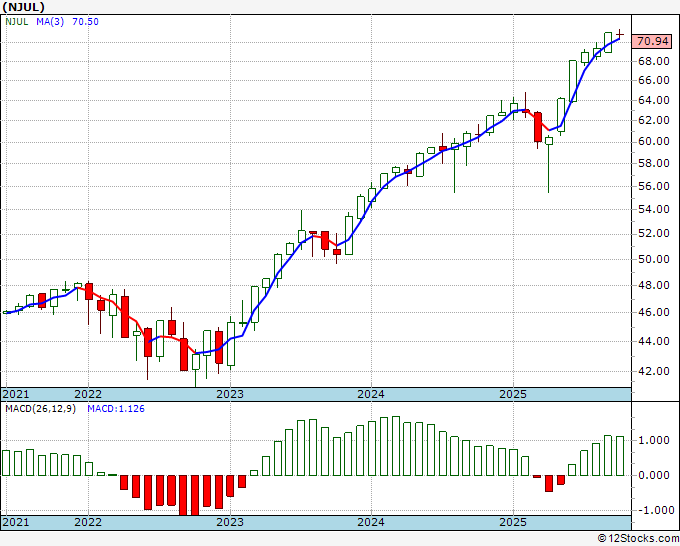
Task: Click the 62.00 price axis label
Action: pos(654,120)
